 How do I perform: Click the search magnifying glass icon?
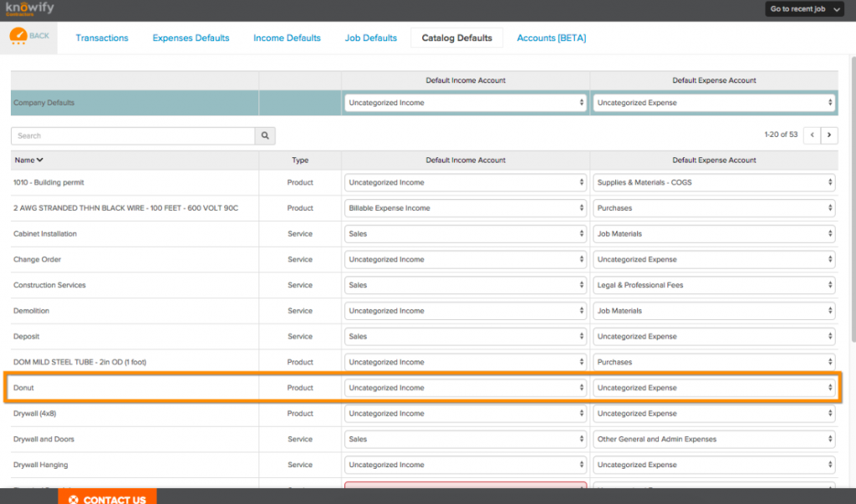tap(266, 135)
